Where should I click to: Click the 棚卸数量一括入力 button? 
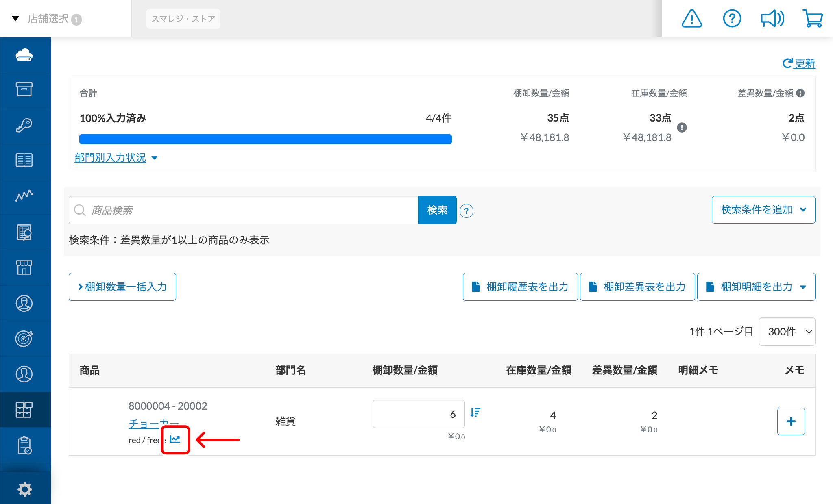tap(122, 287)
